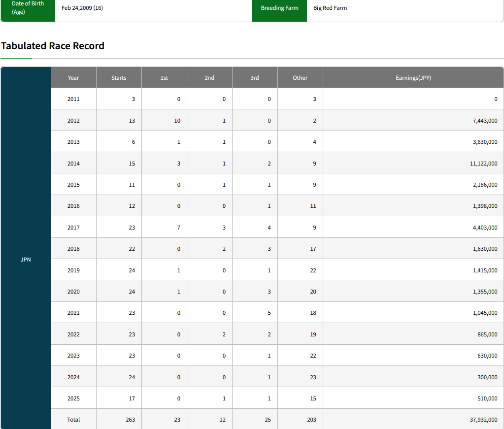The height and width of the screenshot is (429, 504).
Task: Click the 2015 year cell
Action: [x=73, y=184]
